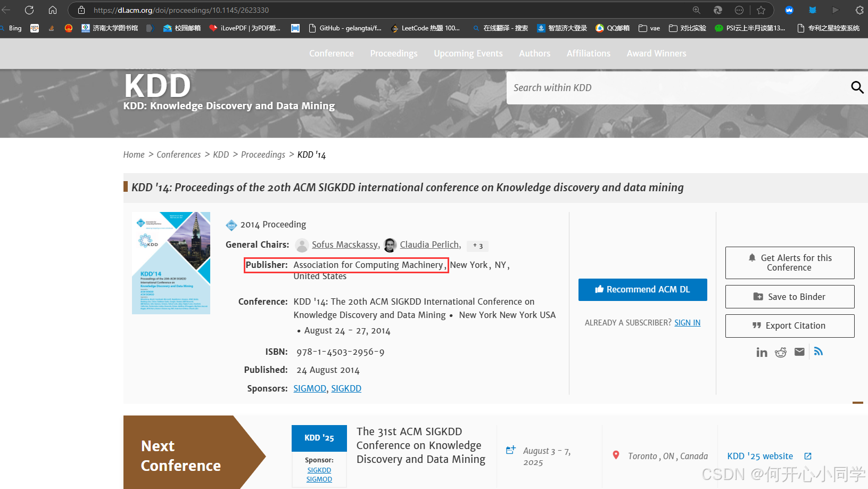Screen dimensions: 868x489
Task: Open 智慧济大登录 bookmark
Action: [562, 28]
